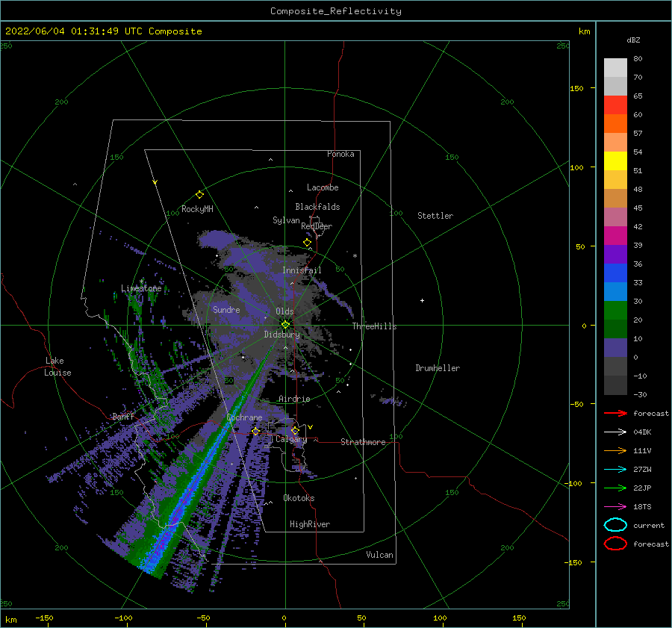This screenshot has height=628, width=672.
Task: Click the Cochrane city label
Action: (244, 417)
